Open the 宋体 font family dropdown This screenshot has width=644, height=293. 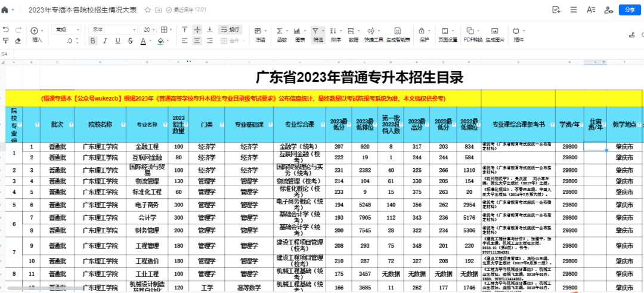pyautogui.click(x=113, y=30)
